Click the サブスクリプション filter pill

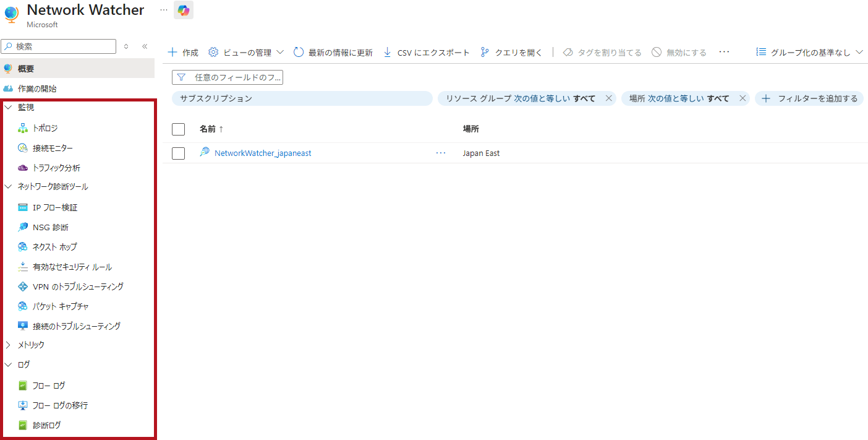[x=302, y=98]
